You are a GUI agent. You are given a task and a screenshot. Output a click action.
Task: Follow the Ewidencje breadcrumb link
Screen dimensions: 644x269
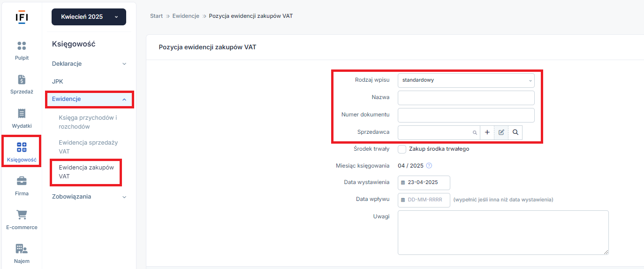pos(186,16)
